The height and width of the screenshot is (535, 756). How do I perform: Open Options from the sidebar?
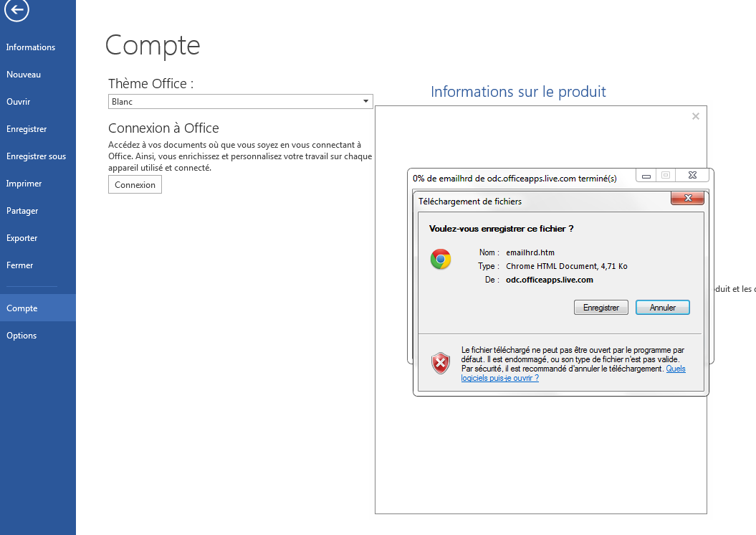21,336
